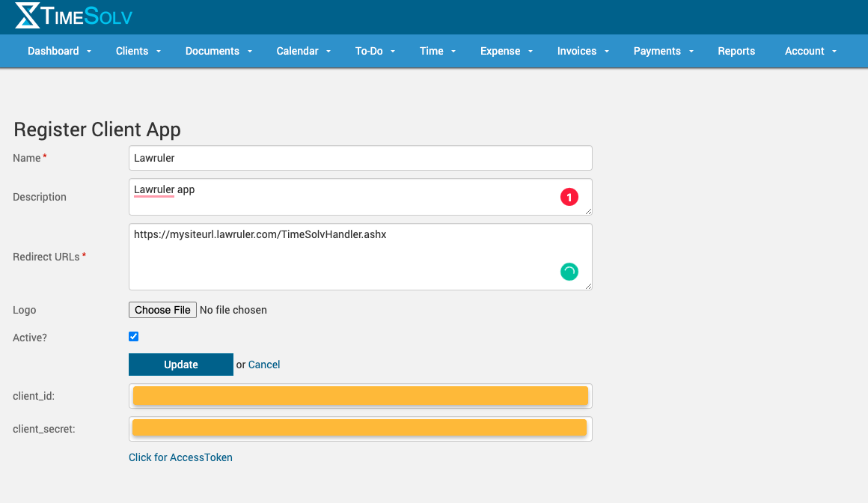Focus the Description text area
The image size is (868, 503).
[361, 197]
